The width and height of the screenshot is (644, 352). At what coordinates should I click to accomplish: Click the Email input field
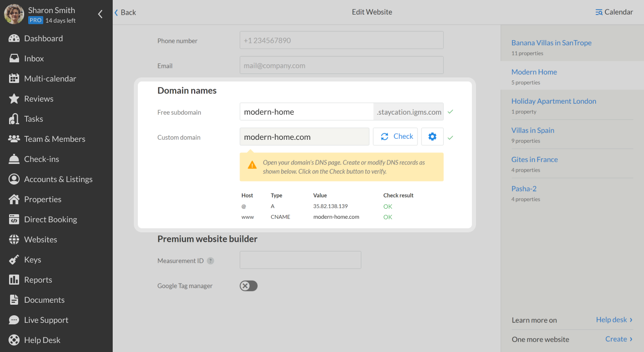coord(342,65)
